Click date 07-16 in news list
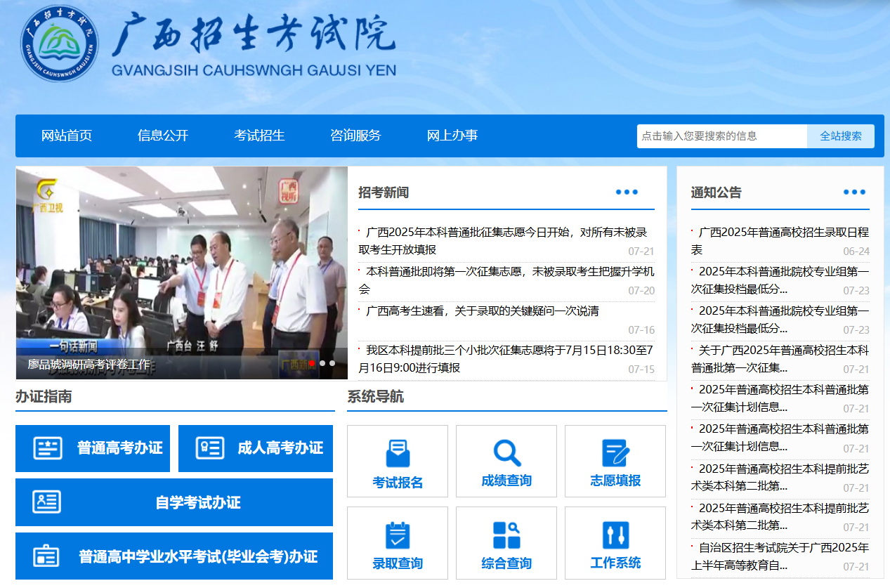Image resolution: width=890 pixels, height=588 pixels. click(641, 330)
